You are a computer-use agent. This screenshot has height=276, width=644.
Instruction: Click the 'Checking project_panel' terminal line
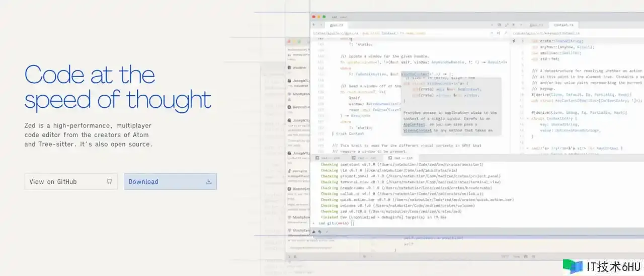411,176
